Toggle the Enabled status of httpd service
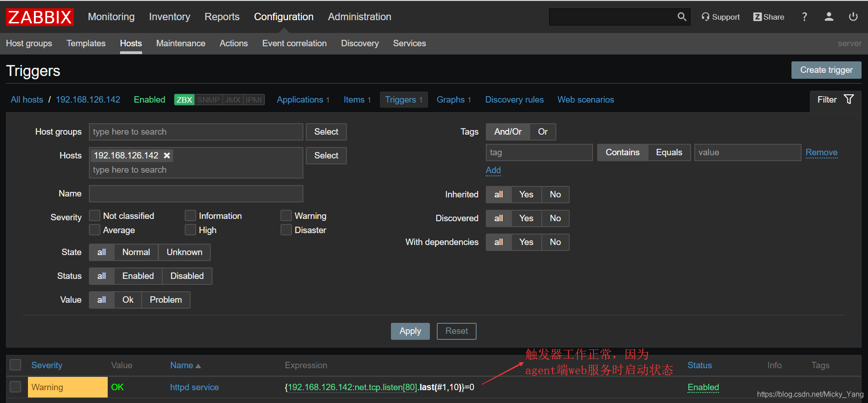Image resolution: width=868 pixels, height=403 pixels. tap(703, 387)
